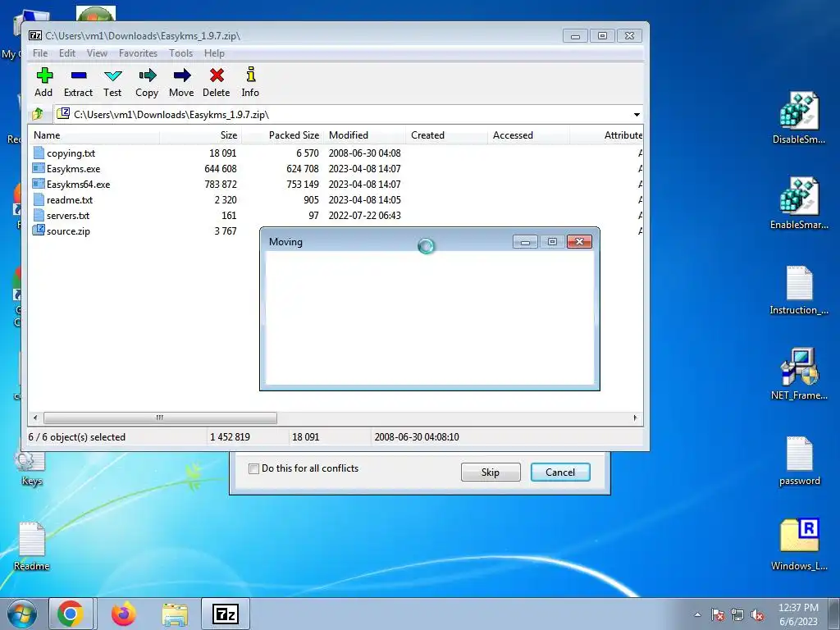The height and width of the screenshot is (630, 840).
Task: Open the Tools menu
Action: 180,53
